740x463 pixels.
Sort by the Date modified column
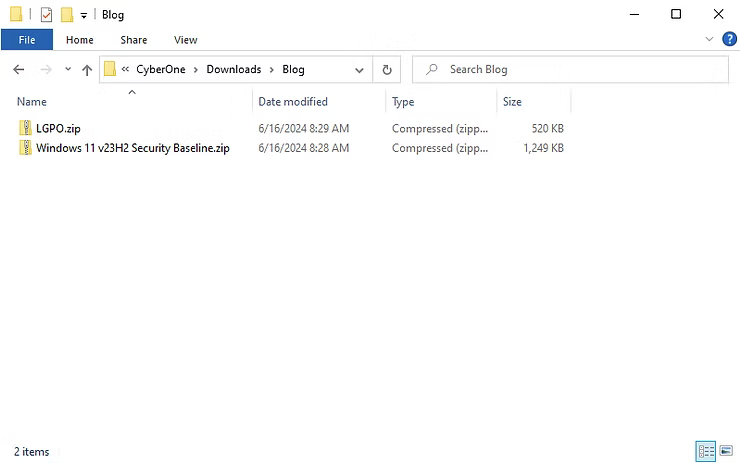(x=293, y=101)
